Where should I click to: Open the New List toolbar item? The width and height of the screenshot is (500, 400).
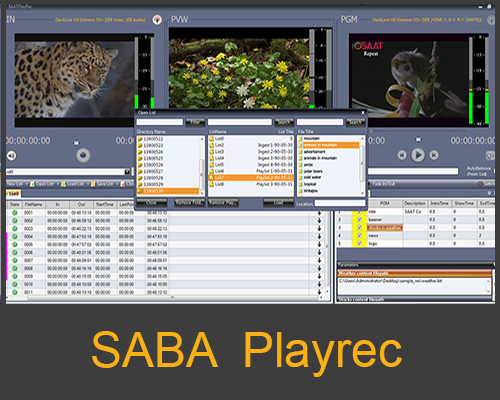coord(15,184)
